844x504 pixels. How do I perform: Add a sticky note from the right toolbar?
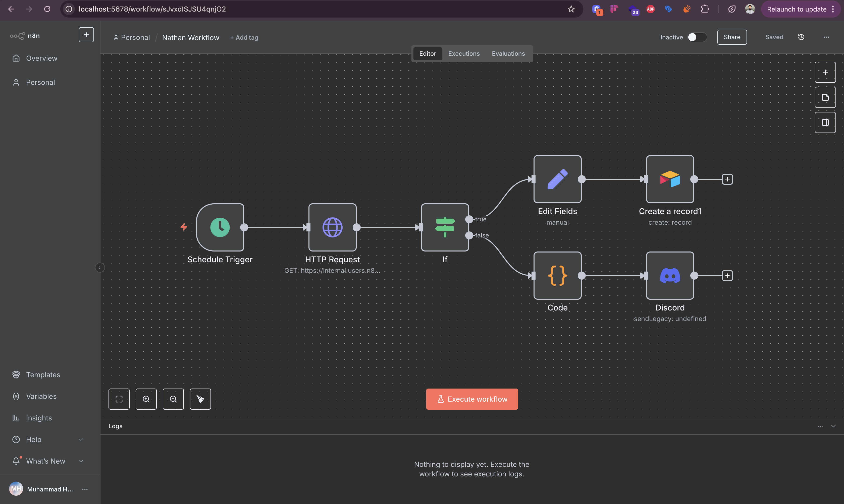(825, 97)
